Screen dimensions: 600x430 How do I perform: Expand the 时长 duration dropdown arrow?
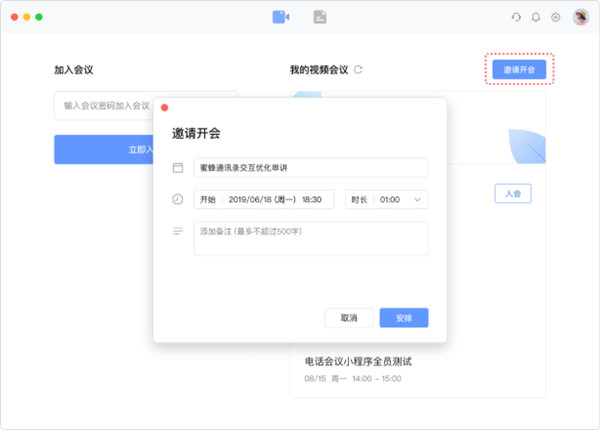[417, 199]
